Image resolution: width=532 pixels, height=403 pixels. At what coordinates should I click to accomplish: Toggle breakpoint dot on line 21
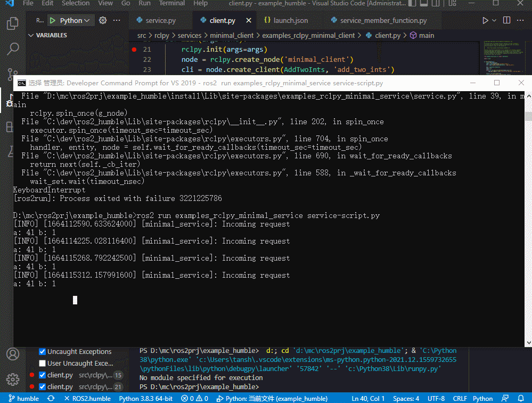coord(134,50)
